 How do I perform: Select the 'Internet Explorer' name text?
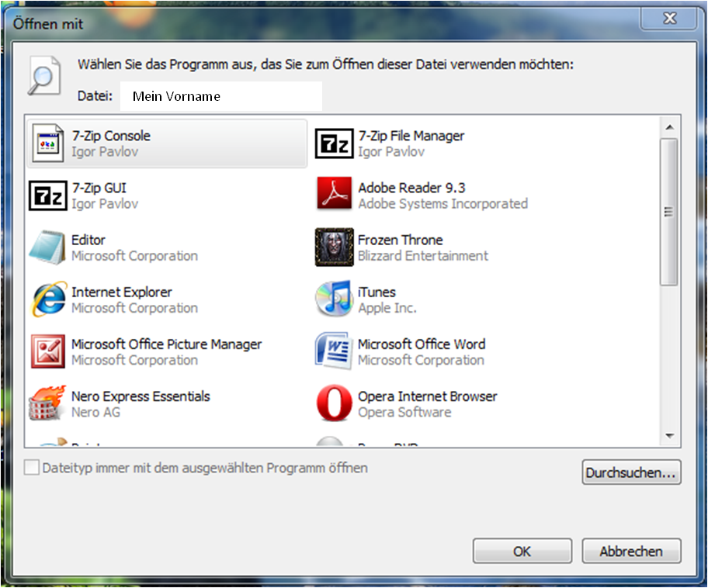pos(121,292)
